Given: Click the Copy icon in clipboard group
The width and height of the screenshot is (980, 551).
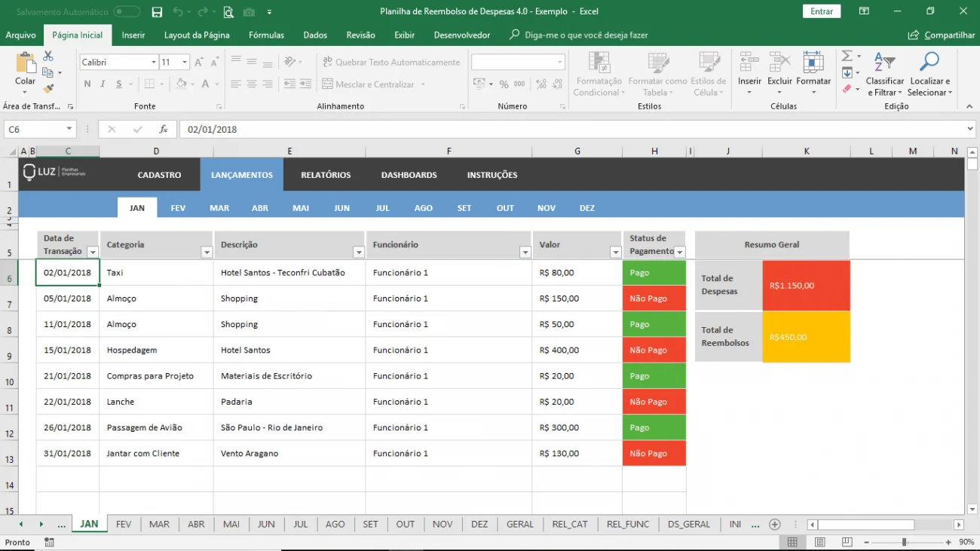Looking at the screenshot, I should (x=48, y=72).
